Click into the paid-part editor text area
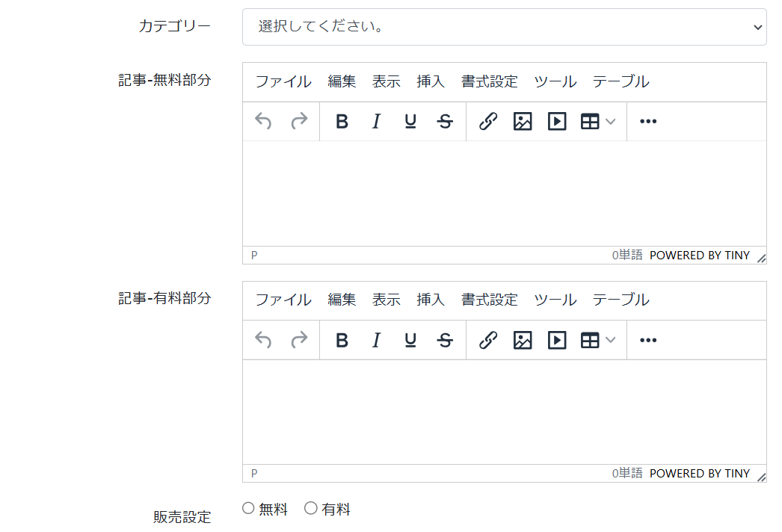 pos(504,411)
